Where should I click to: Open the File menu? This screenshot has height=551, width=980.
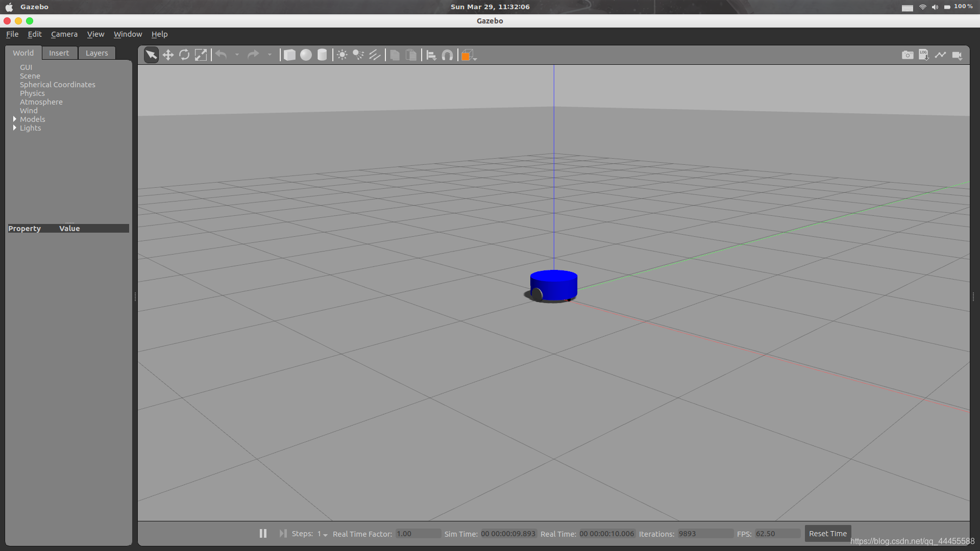12,34
